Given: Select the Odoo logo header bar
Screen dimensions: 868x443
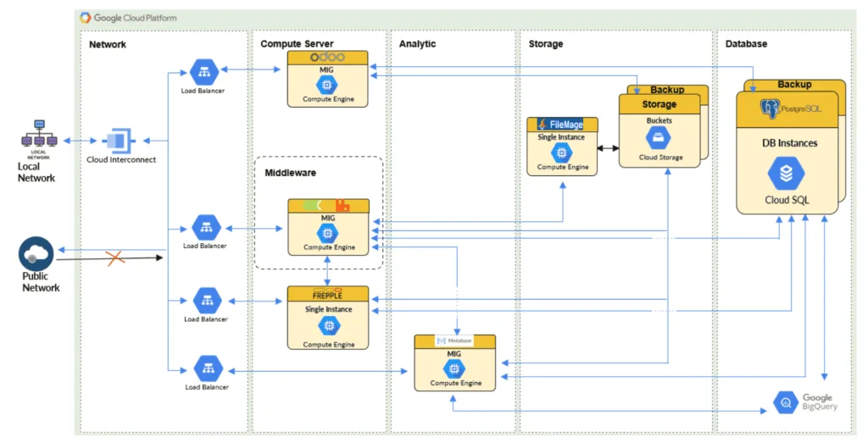Looking at the screenshot, I should (x=328, y=58).
